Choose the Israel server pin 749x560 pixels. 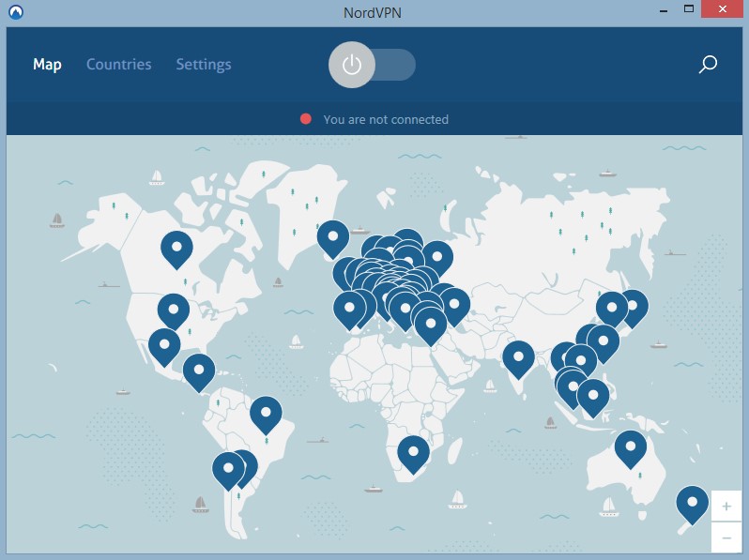[431, 326]
